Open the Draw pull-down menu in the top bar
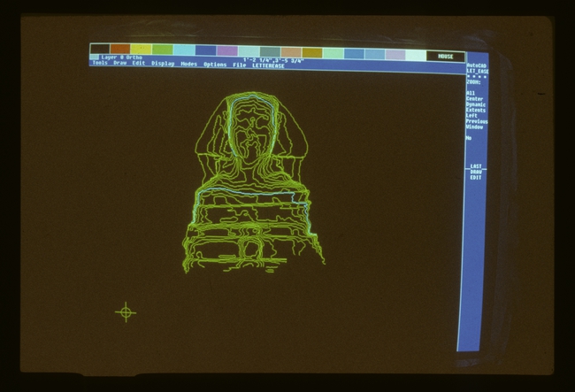This screenshot has height=392, width=575. click(119, 64)
